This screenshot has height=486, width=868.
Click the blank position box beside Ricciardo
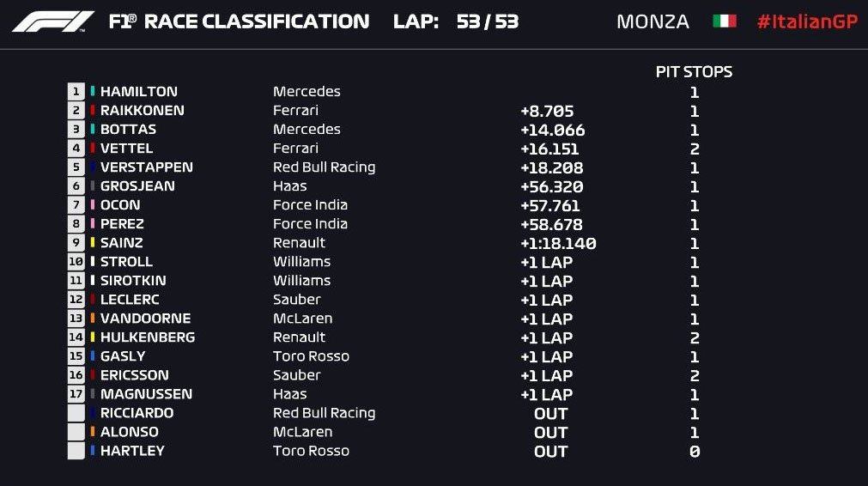[x=76, y=413]
